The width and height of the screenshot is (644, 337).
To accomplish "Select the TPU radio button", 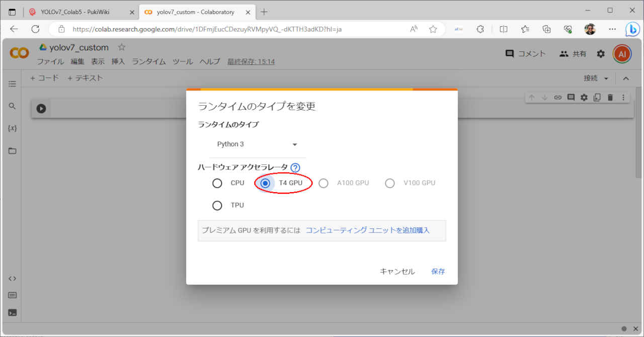I will click(x=217, y=205).
